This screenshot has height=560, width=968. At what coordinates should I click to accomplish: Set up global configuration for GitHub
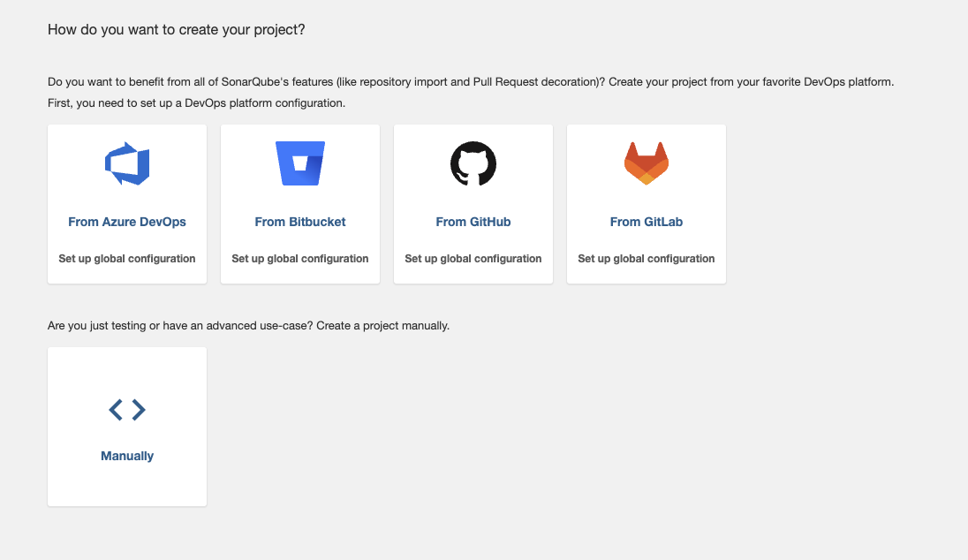click(473, 259)
